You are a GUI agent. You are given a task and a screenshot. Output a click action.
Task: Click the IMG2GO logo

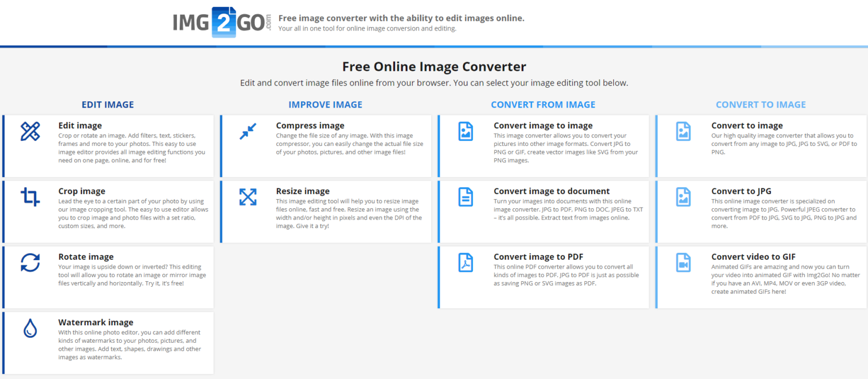click(x=223, y=23)
